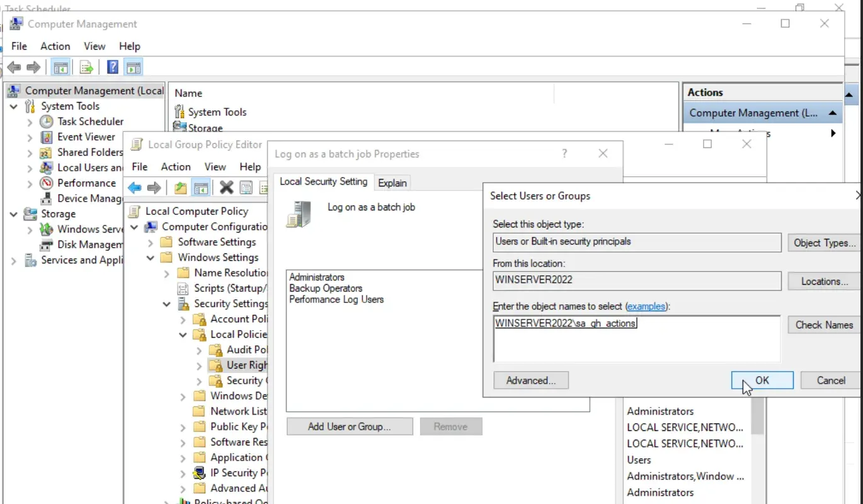Open Help icon in Computer Management toolbar

pos(113,67)
